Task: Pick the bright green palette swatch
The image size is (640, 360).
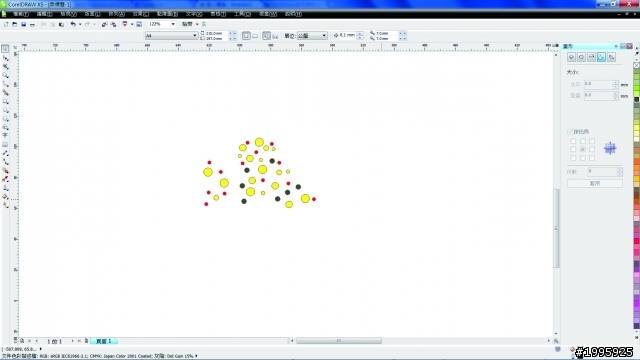Action: tap(636, 87)
